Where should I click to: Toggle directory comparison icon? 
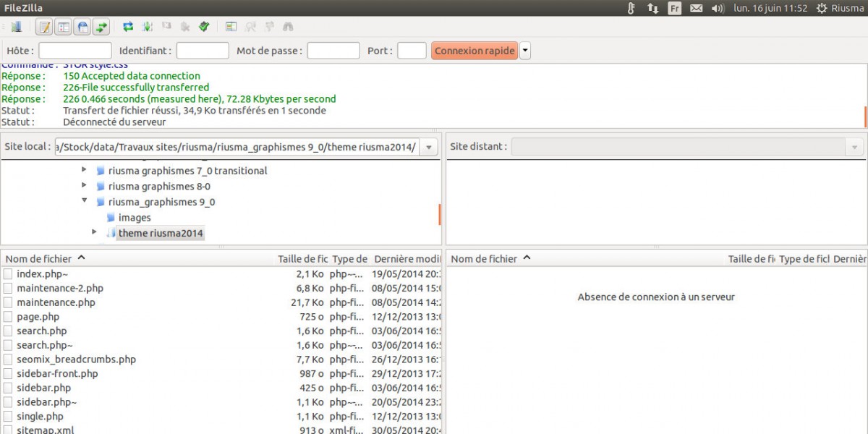250,27
